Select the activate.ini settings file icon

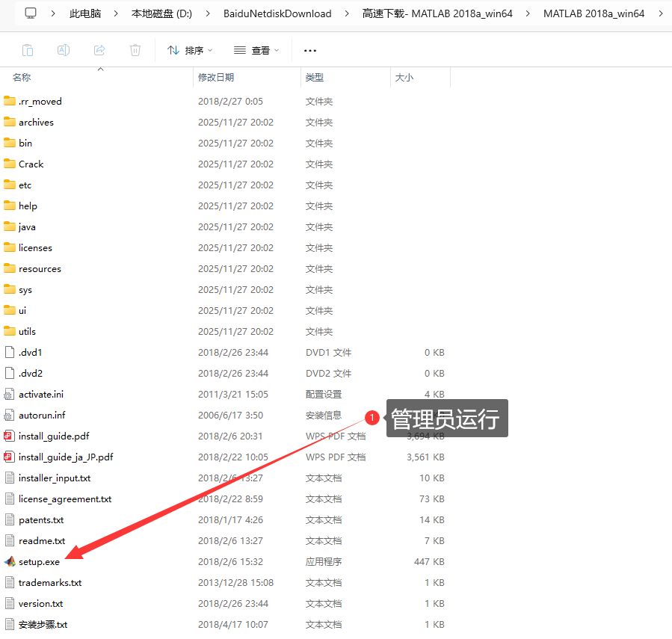(10, 395)
